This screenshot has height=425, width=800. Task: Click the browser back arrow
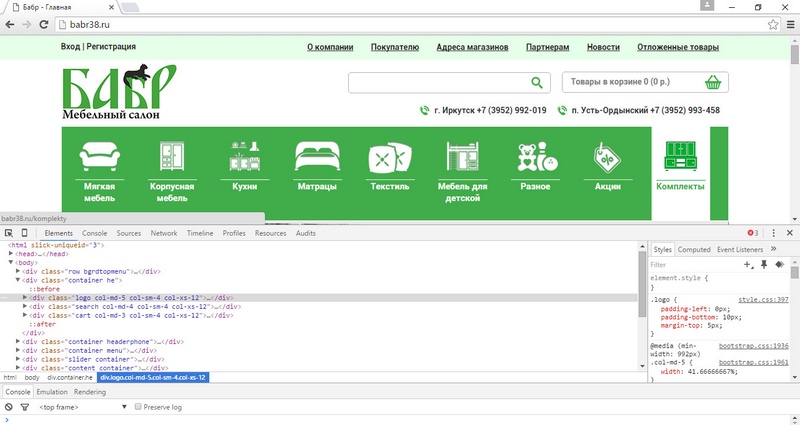tap(10, 24)
